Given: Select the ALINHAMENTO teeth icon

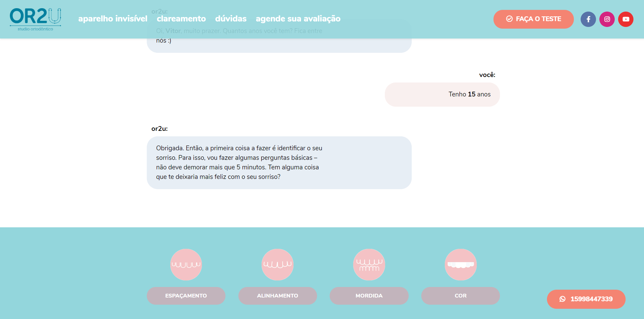Looking at the screenshot, I should [x=278, y=264].
